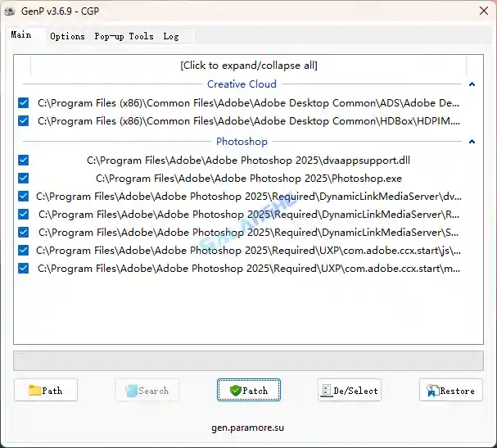Viewport: 497px width, 448px height.
Task: Toggle the com.adobe.ccx.start\js checkbox
Action: pos(23,251)
